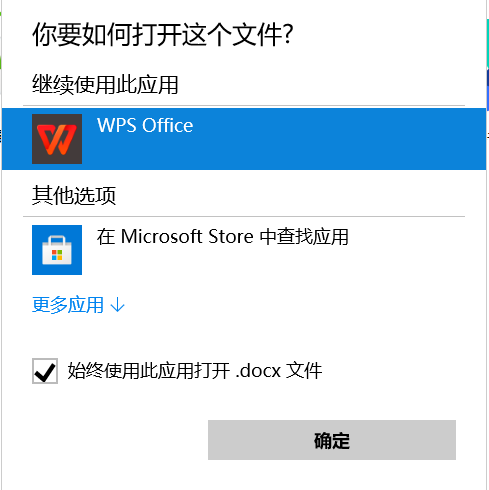Click the down arrow beside 更多应用
The image size is (489, 490).
coord(117,305)
